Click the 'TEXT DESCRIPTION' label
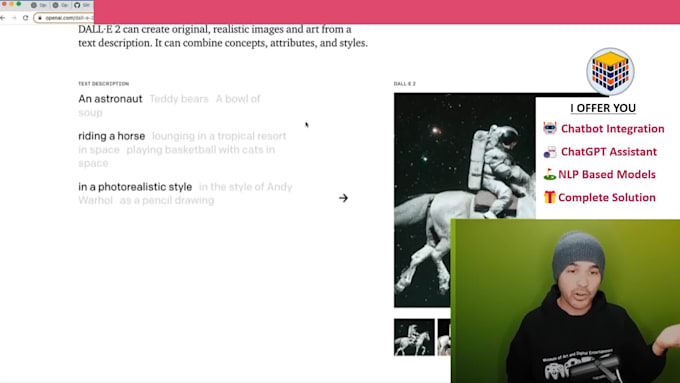The width and height of the screenshot is (680, 383). pos(104,84)
